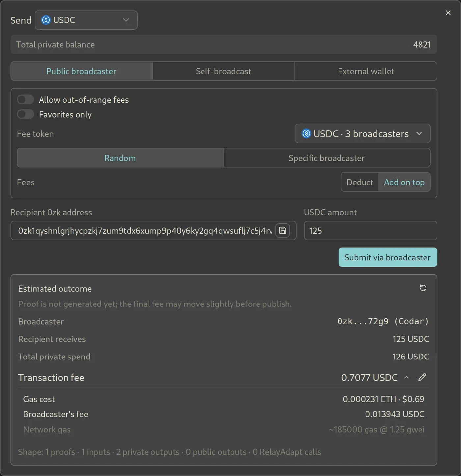This screenshot has width=461, height=476.
Task: Click the Transaction fee label
Action: [x=51, y=378]
